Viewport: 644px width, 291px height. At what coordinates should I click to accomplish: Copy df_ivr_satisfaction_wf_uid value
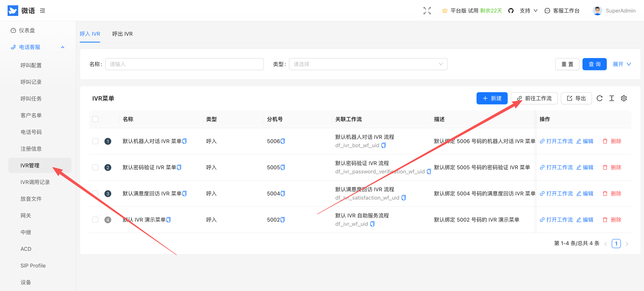tap(403, 198)
